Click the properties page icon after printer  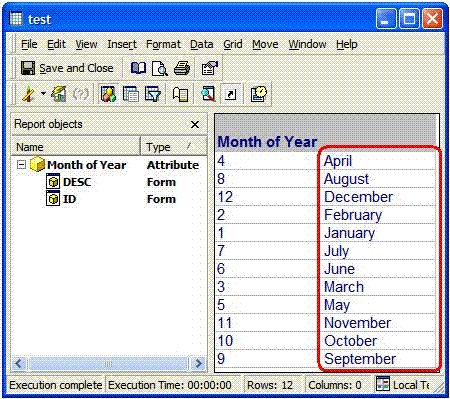click(209, 68)
